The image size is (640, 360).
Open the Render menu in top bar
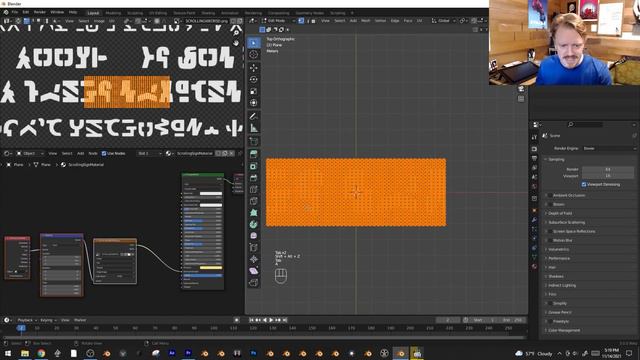(40, 12)
